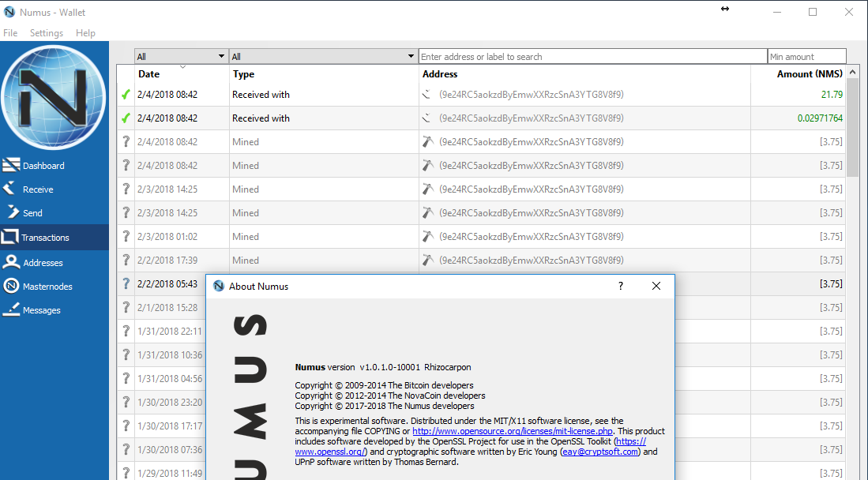Click the question mark status for 1/31/2018 10:36

126,355
